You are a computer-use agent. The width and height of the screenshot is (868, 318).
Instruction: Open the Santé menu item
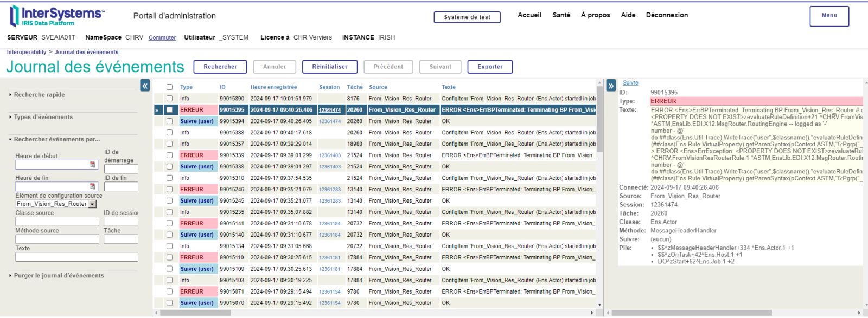[x=561, y=15]
